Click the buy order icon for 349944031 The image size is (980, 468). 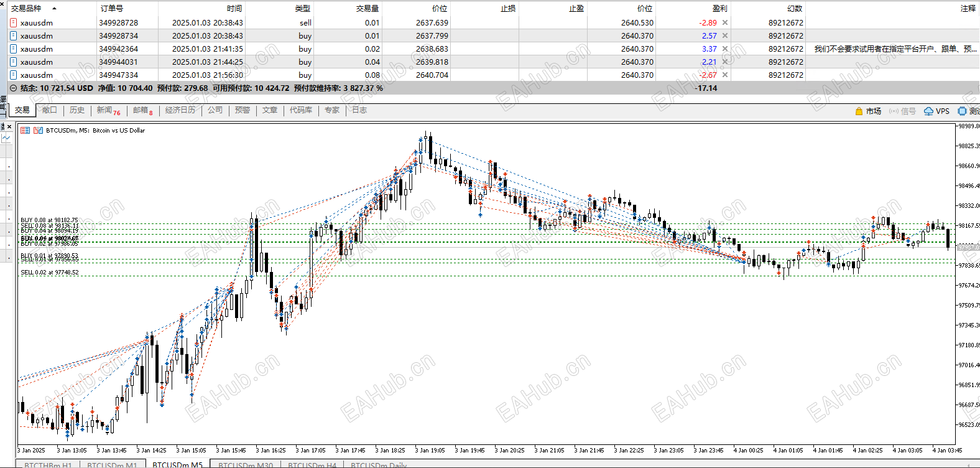(14, 62)
